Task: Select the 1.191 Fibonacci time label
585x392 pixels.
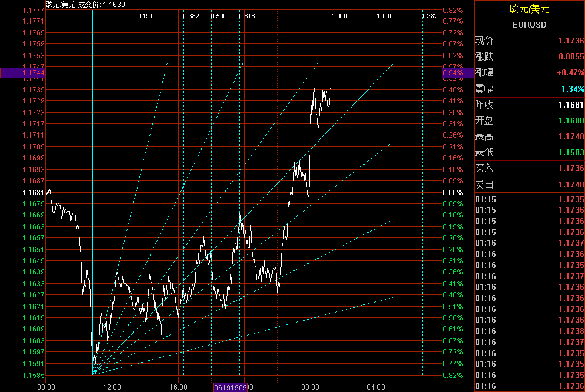Action: [x=385, y=16]
